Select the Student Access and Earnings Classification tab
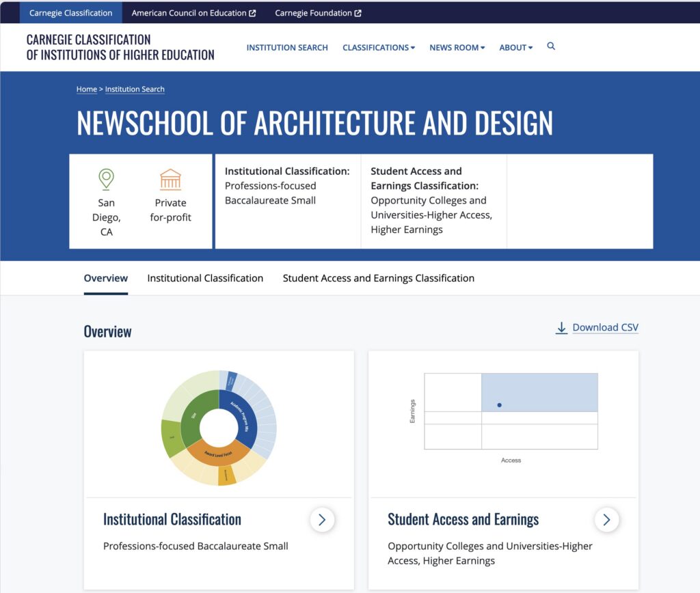The height and width of the screenshot is (593, 700). [378, 278]
